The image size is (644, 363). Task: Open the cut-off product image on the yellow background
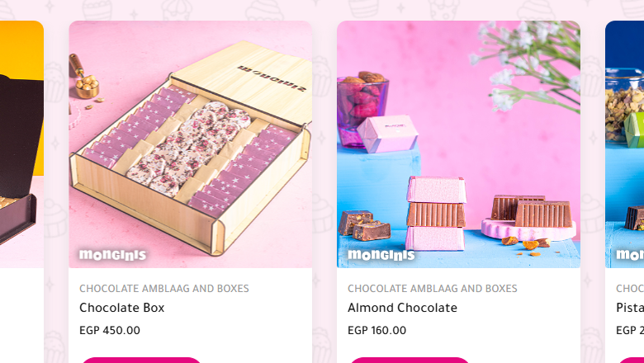point(21,144)
